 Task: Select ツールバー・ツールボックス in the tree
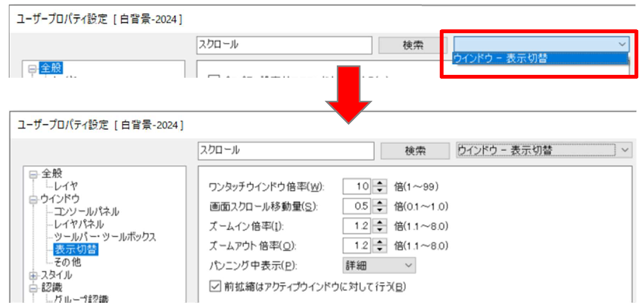pos(105,236)
